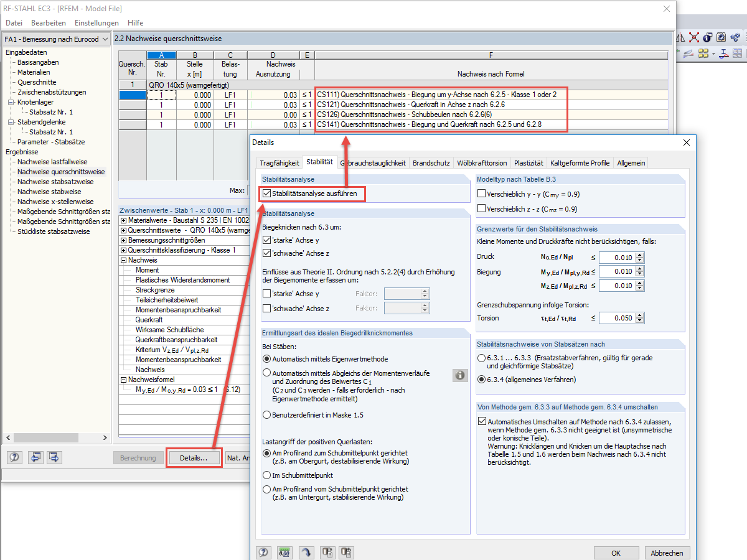The height and width of the screenshot is (560, 747).
Task: Select Im Schubmittelpunkt load application
Action: [267, 475]
